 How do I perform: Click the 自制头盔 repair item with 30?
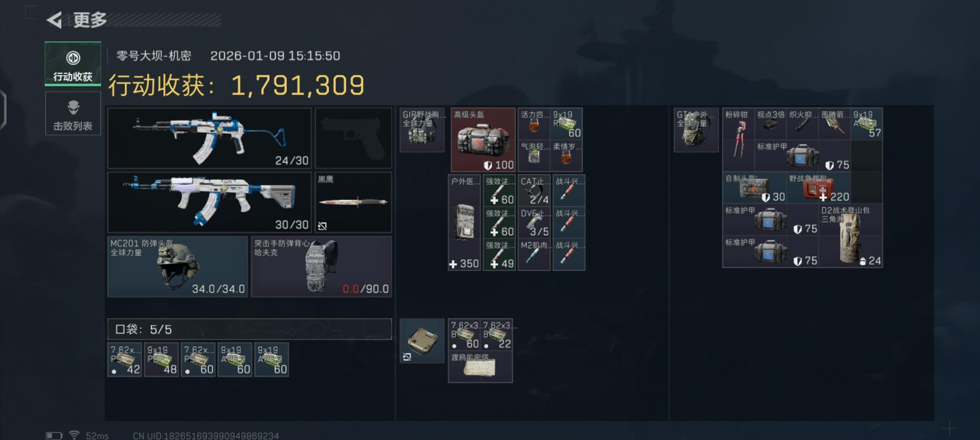755,188
